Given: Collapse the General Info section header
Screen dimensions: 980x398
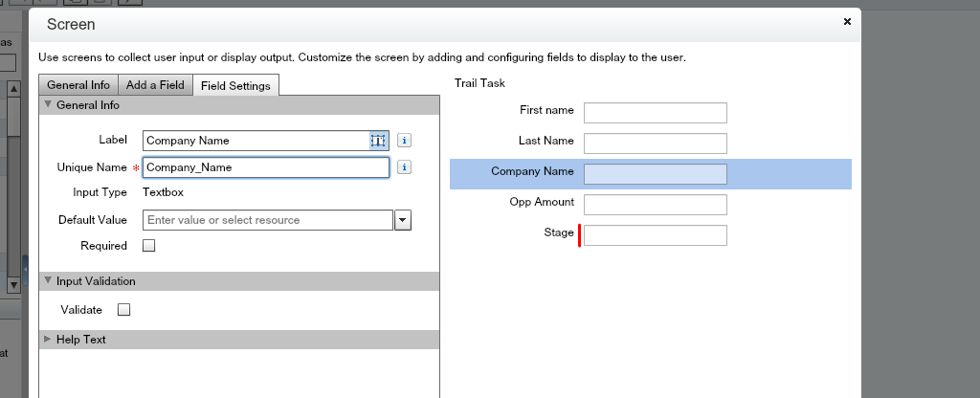Looking at the screenshot, I should [50, 105].
